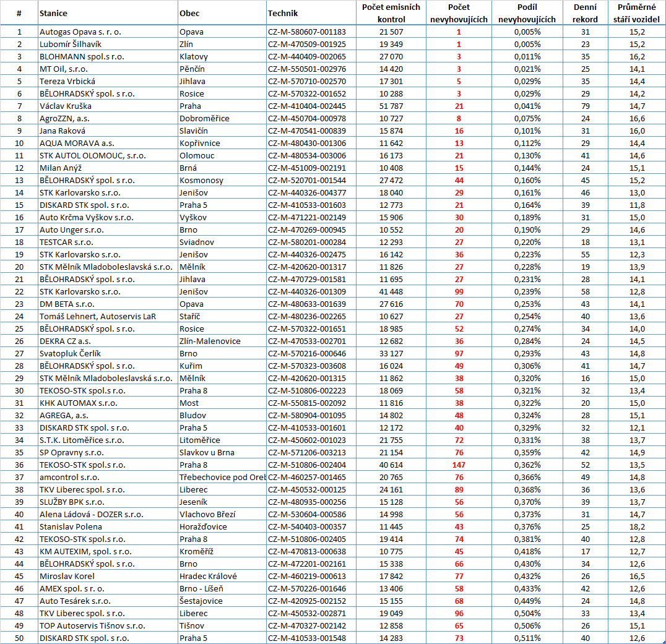Select technician ID 'CZ-M-410404-002445'

(x=311, y=106)
